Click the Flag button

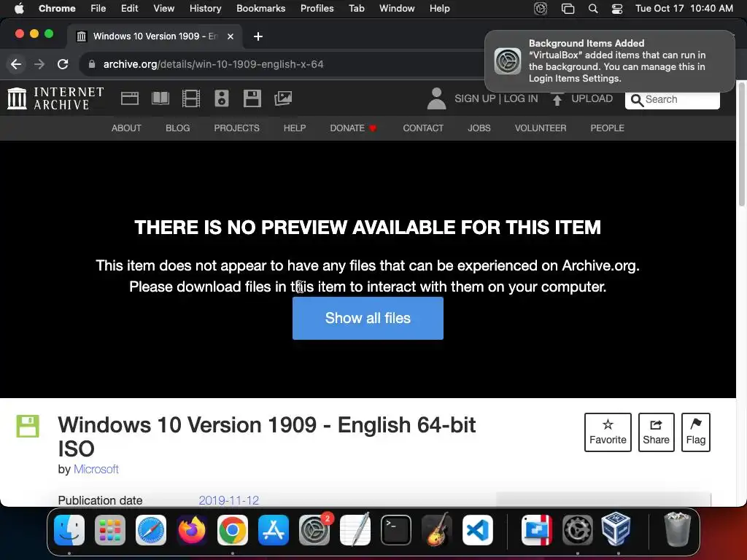tap(695, 432)
